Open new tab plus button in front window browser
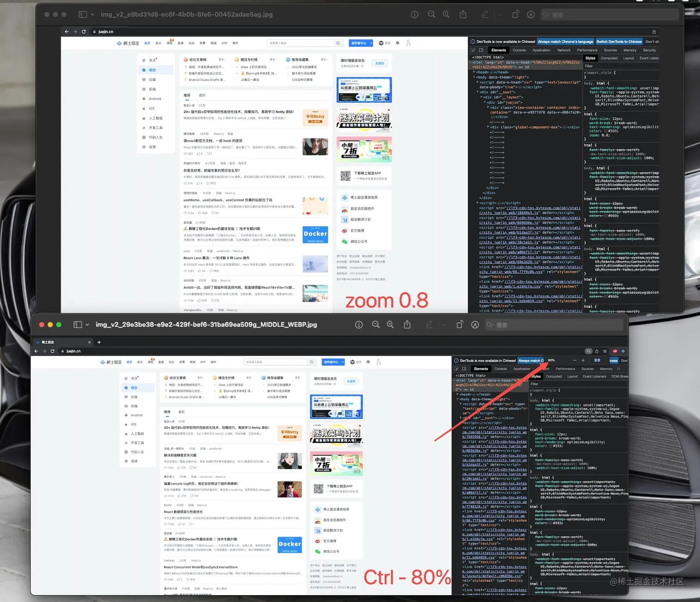The width and height of the screenshot is (700, 602). 99,342
